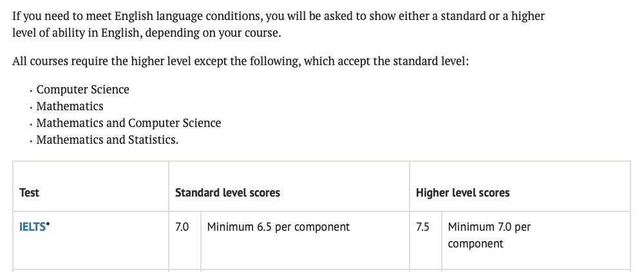Click Minimum 7.0 per component cell
The width and height of the screenshot is (644, 272).
tap(489, 235)
